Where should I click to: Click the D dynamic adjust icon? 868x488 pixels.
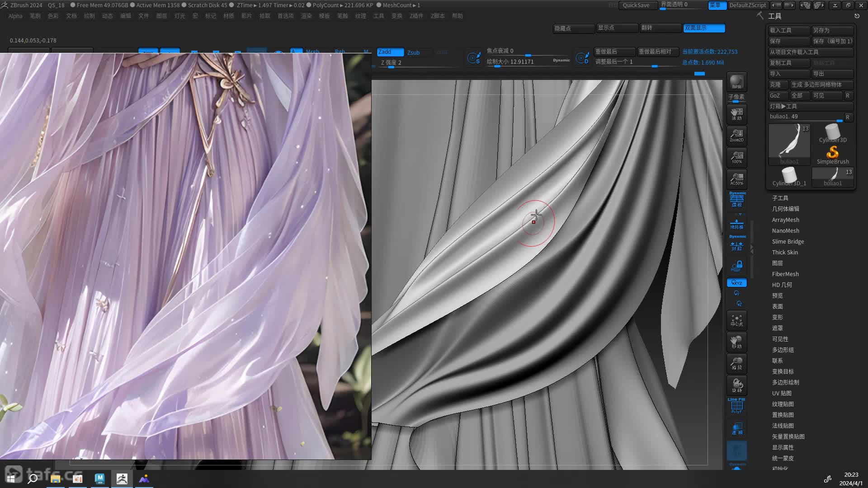582,58
